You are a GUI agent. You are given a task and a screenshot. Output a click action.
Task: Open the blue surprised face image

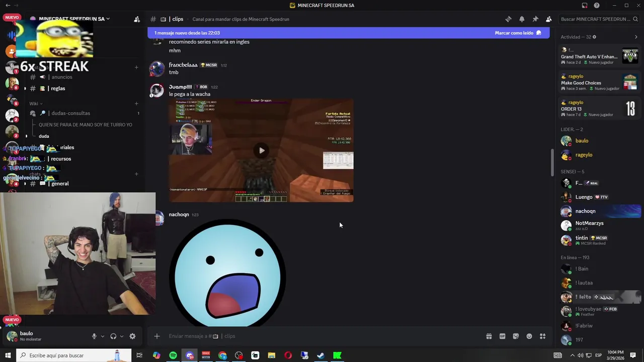coord(227,273)
